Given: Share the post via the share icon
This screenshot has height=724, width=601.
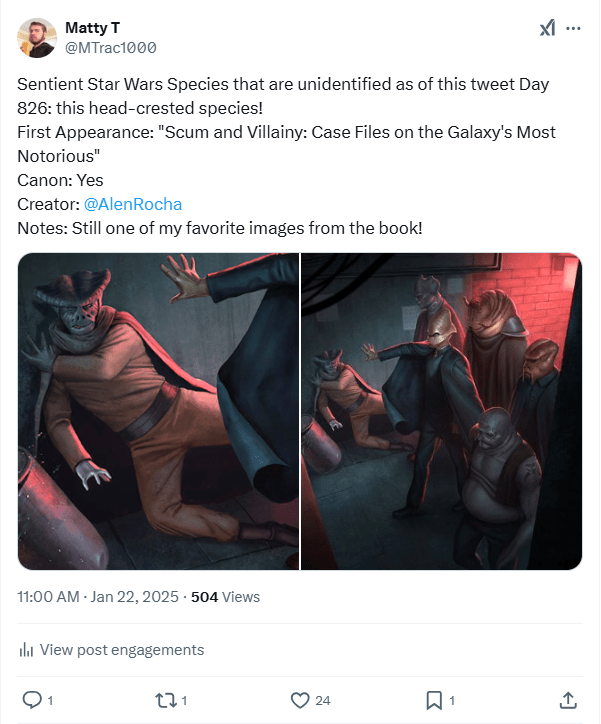Looking at the screenshot, I should (568, 700).
